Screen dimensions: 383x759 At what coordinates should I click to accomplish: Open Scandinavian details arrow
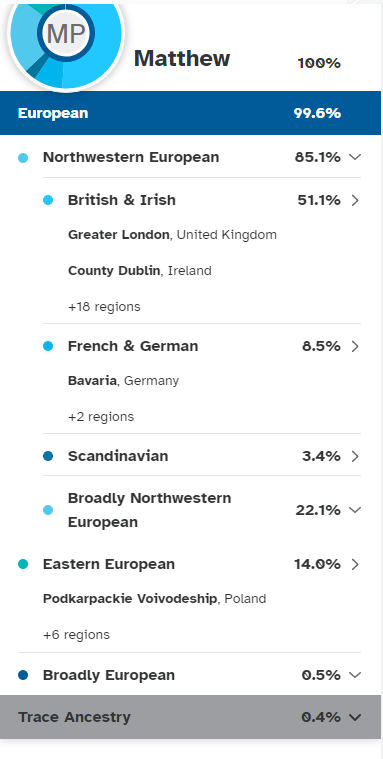(x=355, y=456)
